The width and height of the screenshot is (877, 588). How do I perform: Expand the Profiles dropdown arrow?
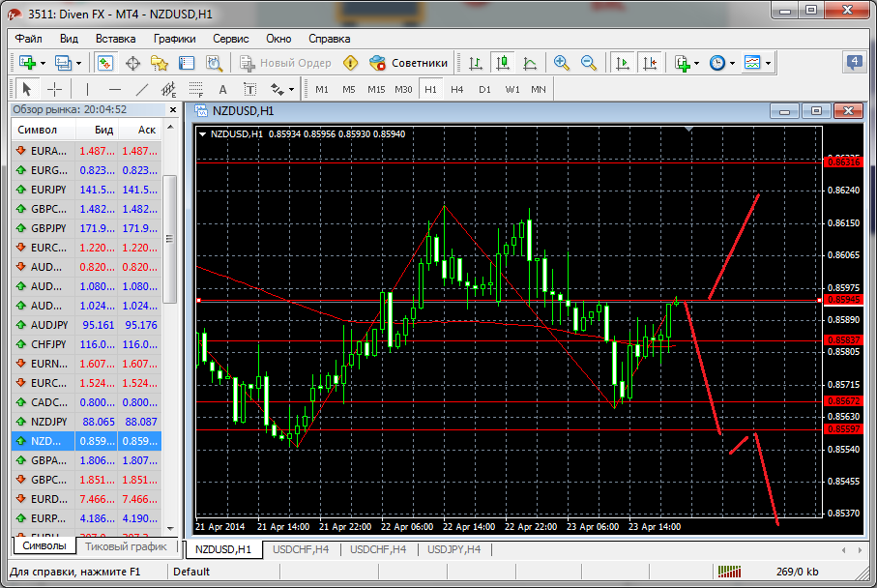(x=79, y=63)
